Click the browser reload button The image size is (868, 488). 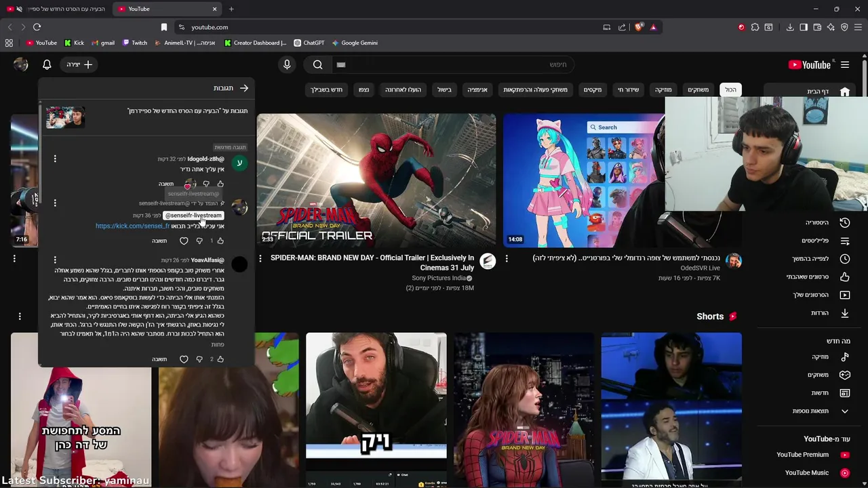(x=37, y=27)
